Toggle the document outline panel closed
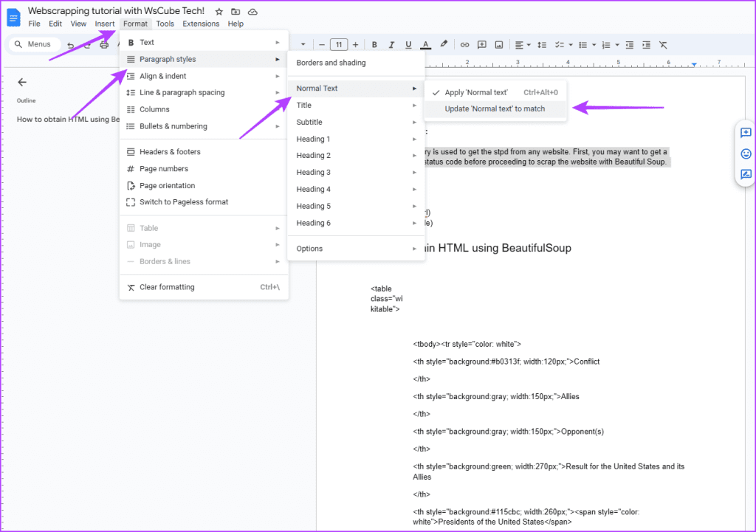 22,83
